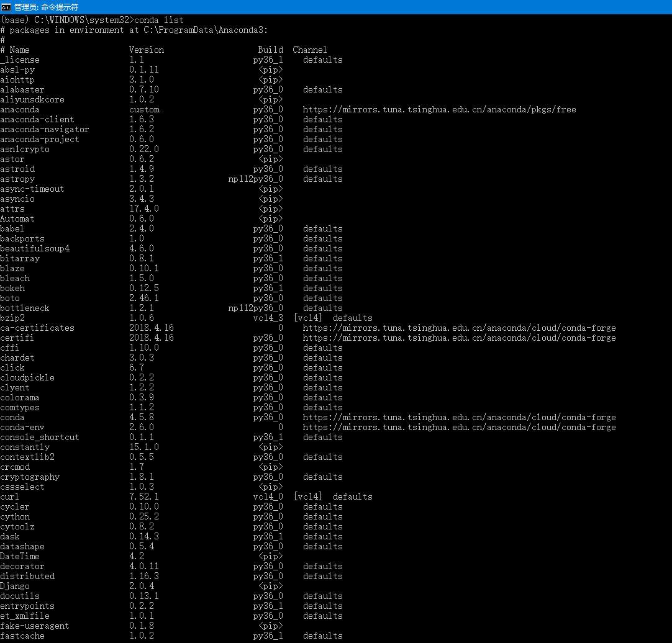The height and width of the screenshot is (643, 672).
Task: Click the '_license' package name
Action: (x=20, y=60)
